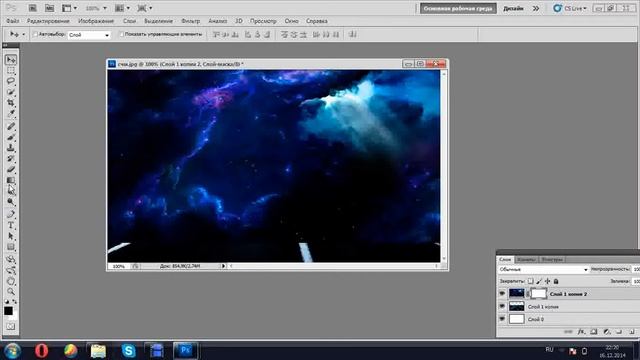Toggle lock transparent pixels

click(x=530, y=281)
